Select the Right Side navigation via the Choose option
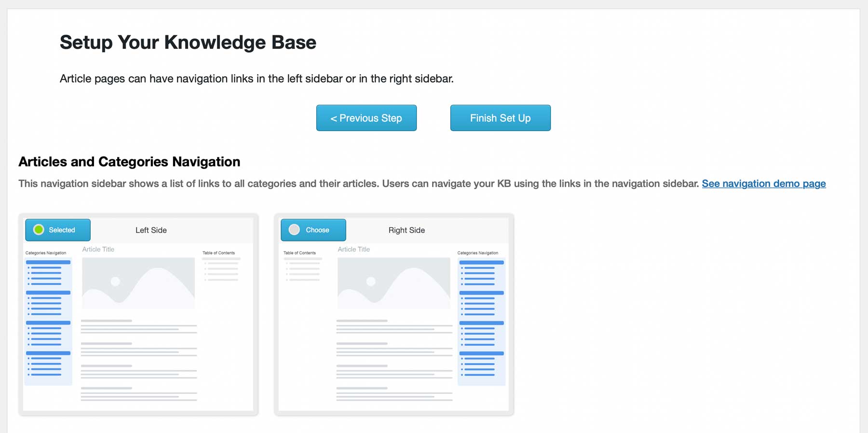This screenshot has width=868, height=433. 313,230
